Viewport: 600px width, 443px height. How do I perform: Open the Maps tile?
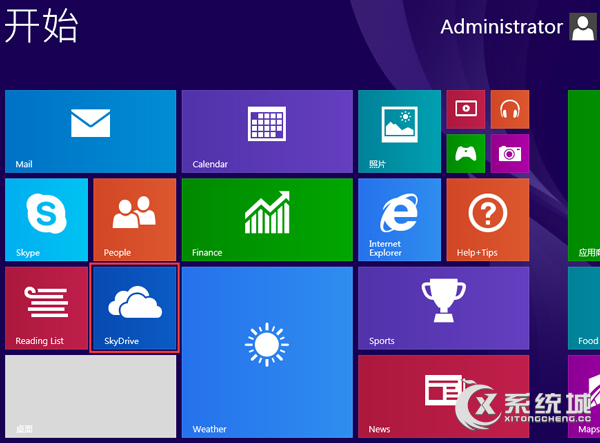(584, 396)
